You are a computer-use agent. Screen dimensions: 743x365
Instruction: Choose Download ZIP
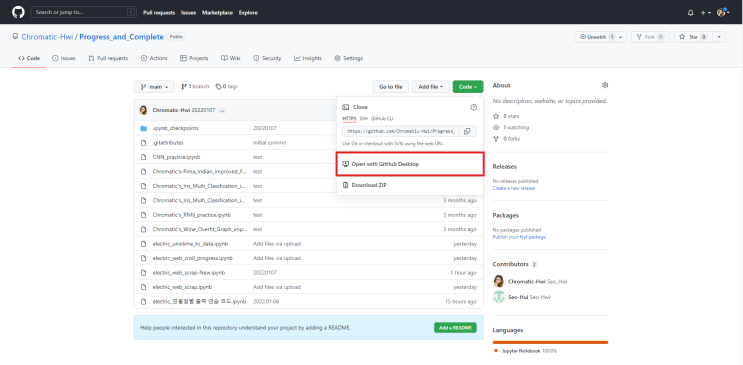(x=410, y=185)
